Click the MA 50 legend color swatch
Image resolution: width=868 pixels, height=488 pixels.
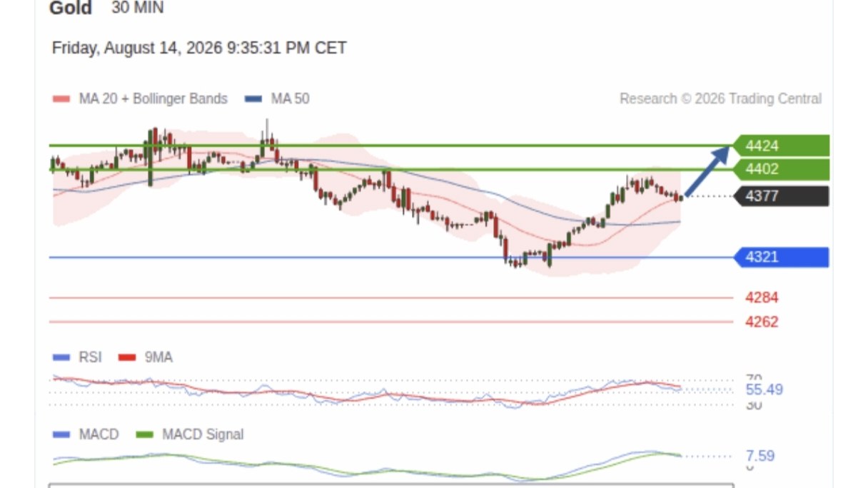[253, 99]
